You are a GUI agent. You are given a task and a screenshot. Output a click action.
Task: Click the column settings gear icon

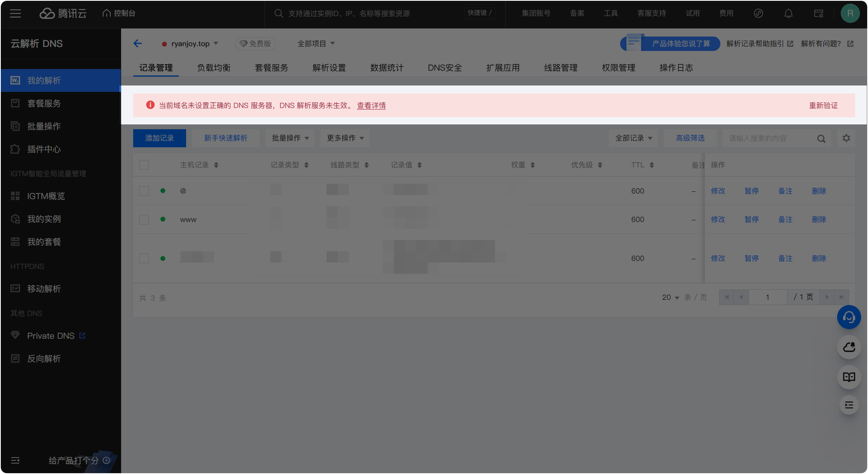[846, 138]
